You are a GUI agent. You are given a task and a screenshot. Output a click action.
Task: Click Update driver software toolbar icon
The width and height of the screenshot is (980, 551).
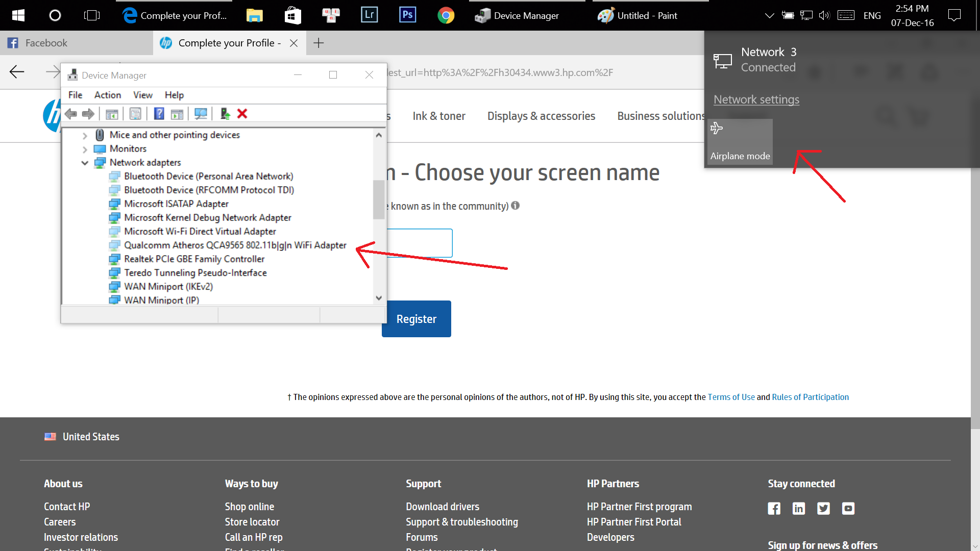point(225,114)
